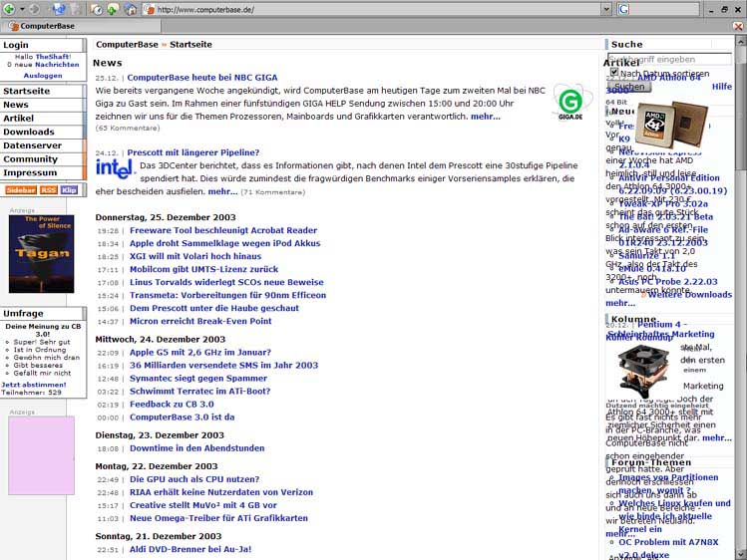The image size is (747, 560).
Task: Open the Downloads sidebar menu item
Action: [43, 132]
